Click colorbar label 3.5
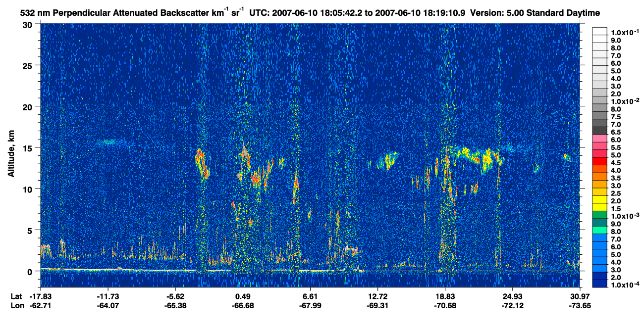Viewport: 644px width, 330px height. [x=617, y=178]
